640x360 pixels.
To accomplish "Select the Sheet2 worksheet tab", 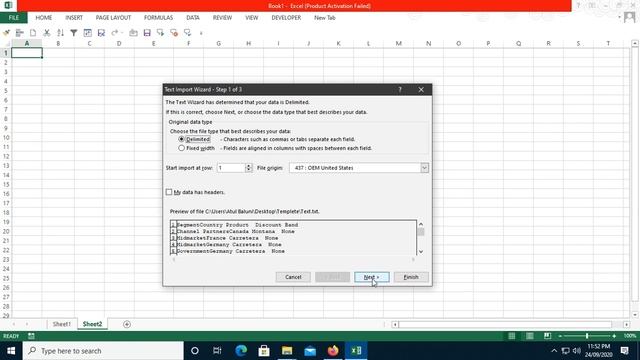I will click(x=92, y=324).
